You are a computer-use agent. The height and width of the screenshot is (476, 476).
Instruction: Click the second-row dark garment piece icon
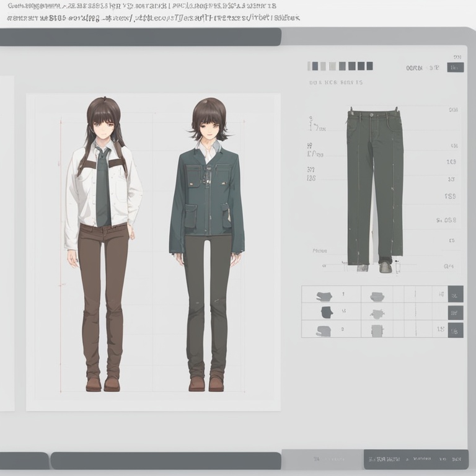click(327, 312)
